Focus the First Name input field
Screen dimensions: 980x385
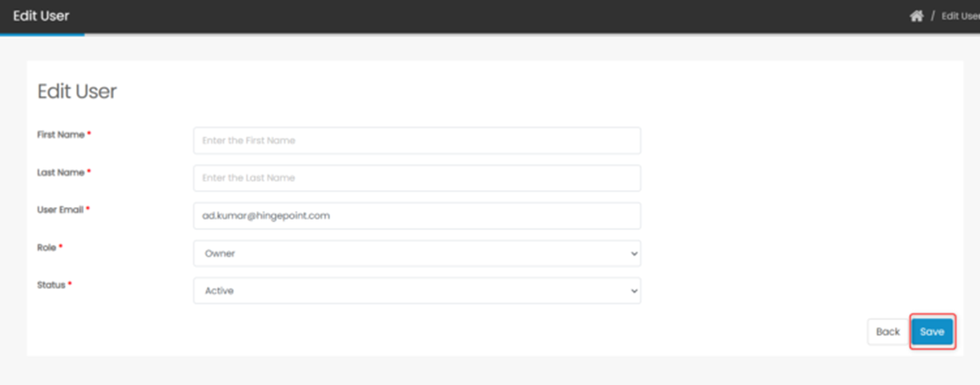click(x=417, y=141)
